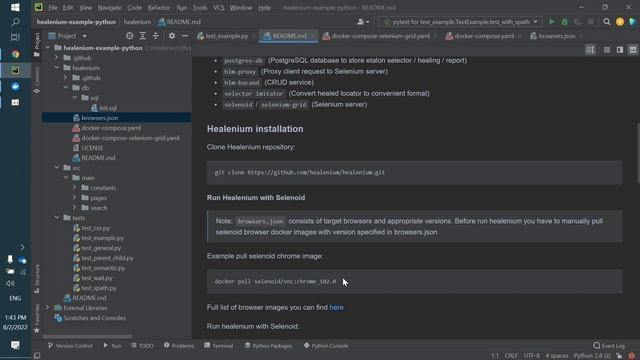Run the pytest configuration with the green play button

551,22
